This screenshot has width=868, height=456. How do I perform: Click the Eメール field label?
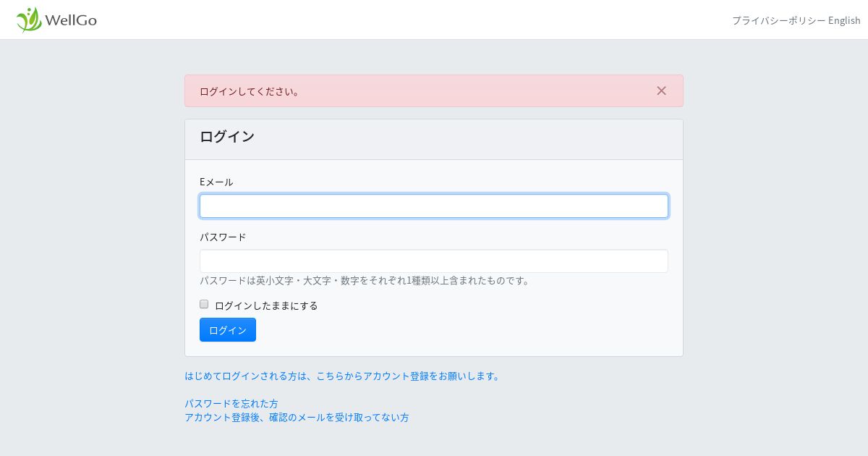click(x=216, y=182)
